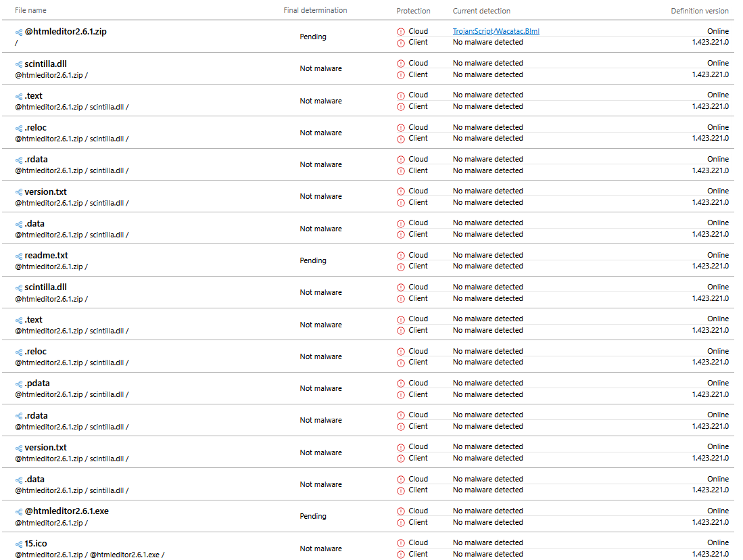Screen dimensions: 743x560
Task: Click the Client info icon in .pdata row
Action: (x=401, y=395)
